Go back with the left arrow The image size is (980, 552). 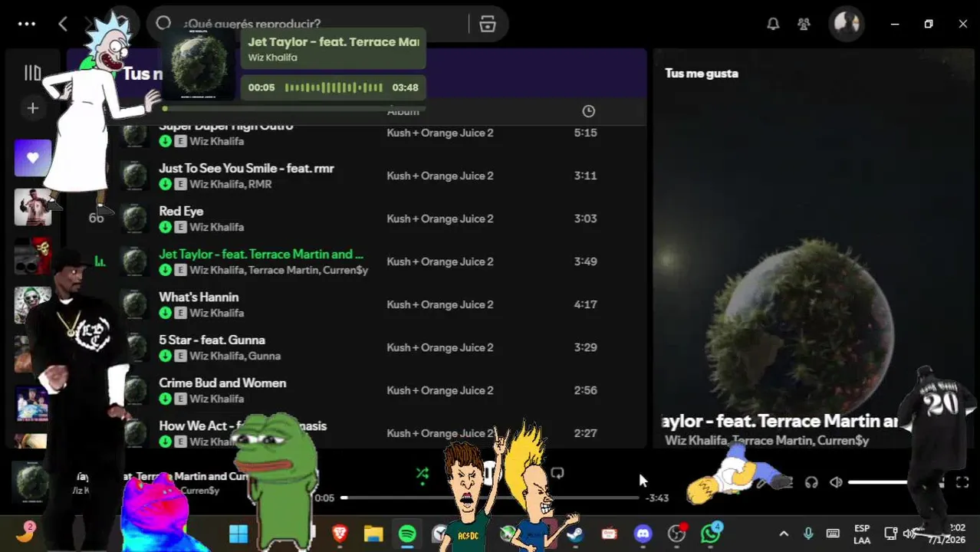pos(63,24)
